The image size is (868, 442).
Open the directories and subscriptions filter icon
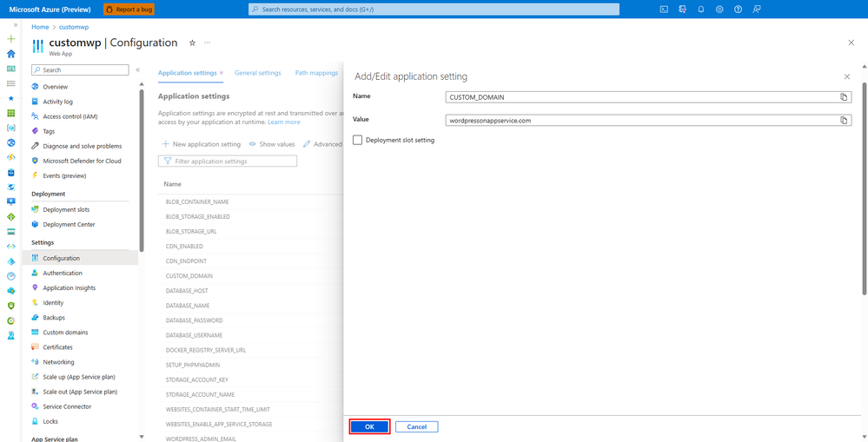click(x=683, y=10)
